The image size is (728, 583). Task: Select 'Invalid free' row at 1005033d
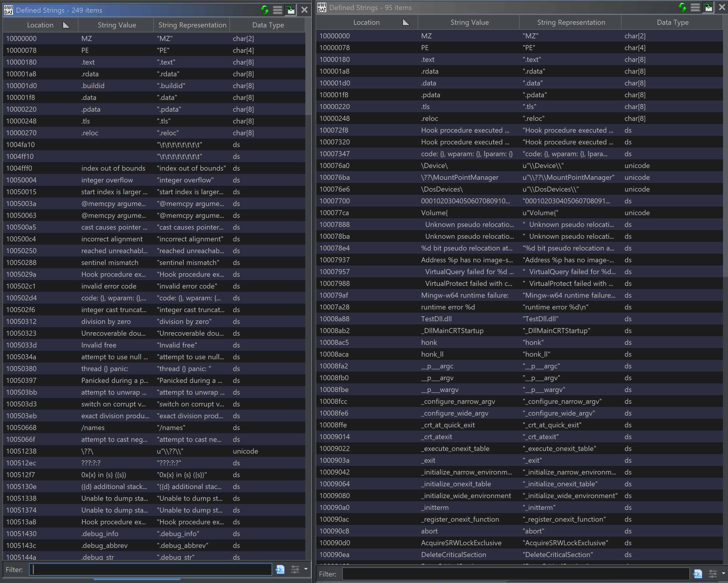154,345
